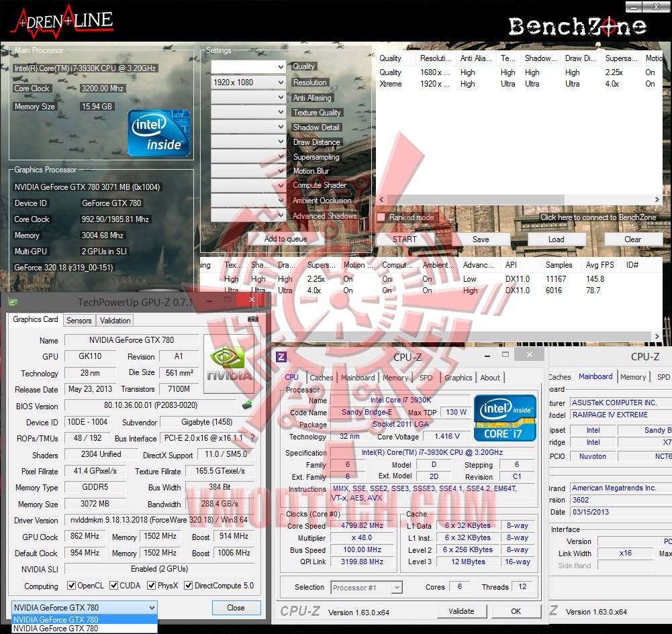Open the Memory tab in second CPU-Z window
672x634 pixels.
click(x=633, y=377)
